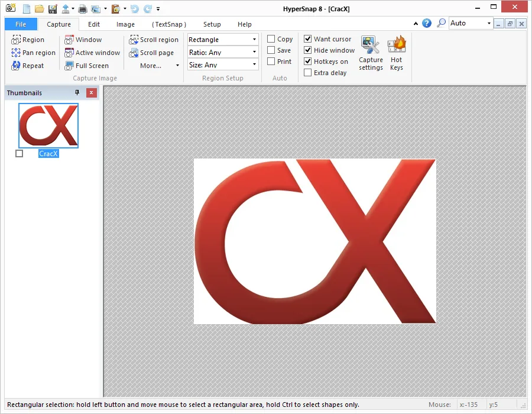The height and width of the screenshot is (414, 532).
Task: Click the CracX thumbnail label
Action: [x=48, y=154]
